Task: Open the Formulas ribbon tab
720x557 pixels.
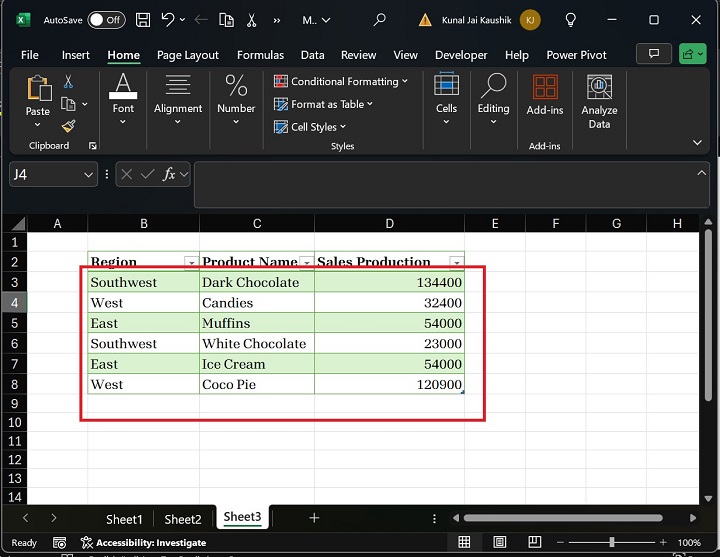Action: point(260,55)
